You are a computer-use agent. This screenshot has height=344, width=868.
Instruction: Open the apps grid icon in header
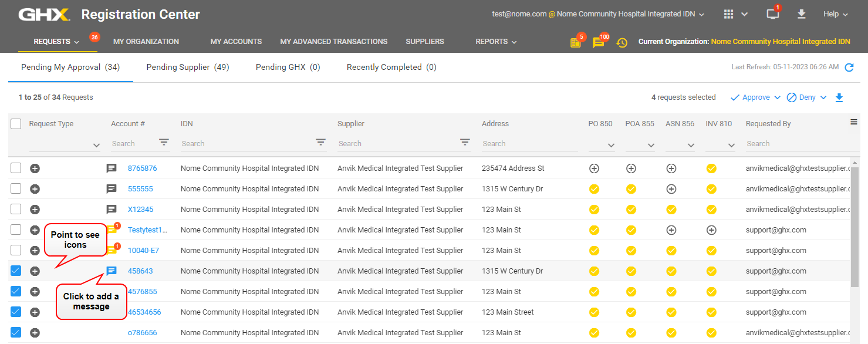click(x=728, y=14)
